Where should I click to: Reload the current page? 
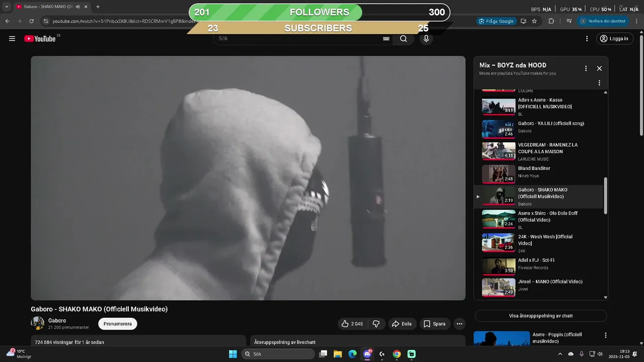[31, 21]
